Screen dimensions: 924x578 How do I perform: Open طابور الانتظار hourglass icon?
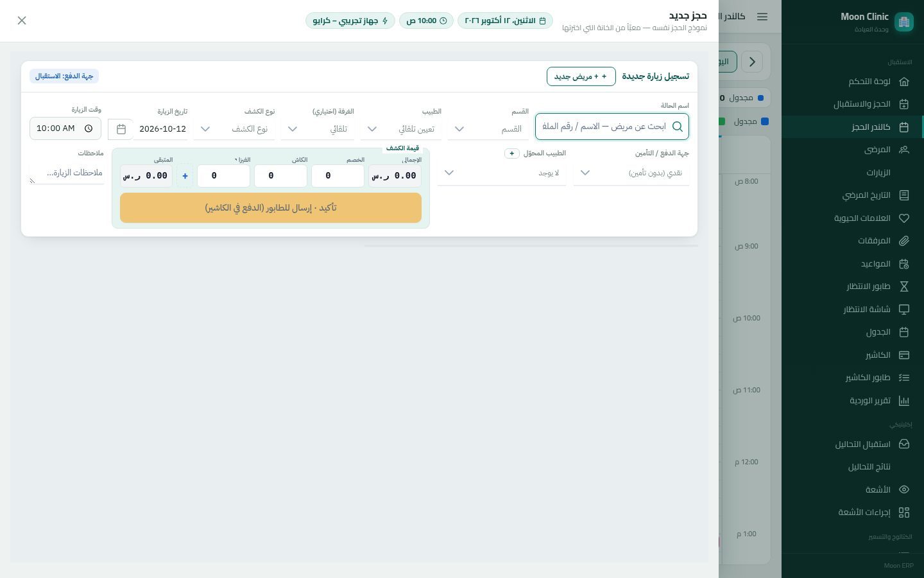pos(904,286)
